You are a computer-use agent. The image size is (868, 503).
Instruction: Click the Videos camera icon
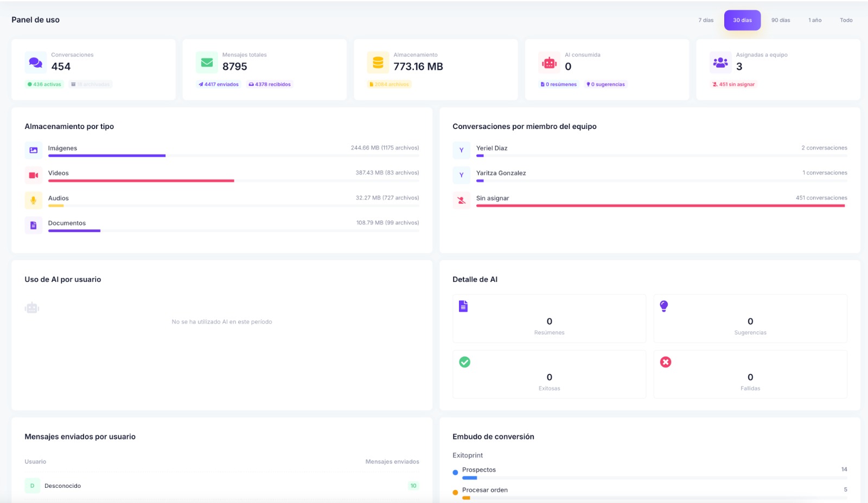(x=34, y=175)
